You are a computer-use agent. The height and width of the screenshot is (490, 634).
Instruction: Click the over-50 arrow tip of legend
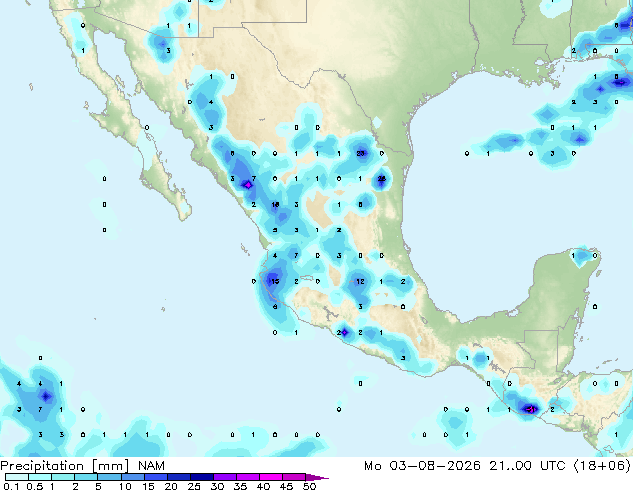point(317,477)
